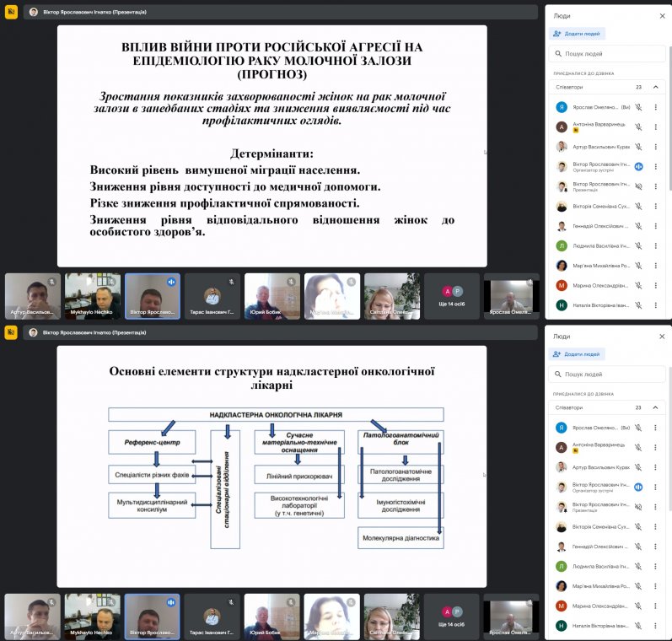Click the lower presenter label Віктор Ярославович Ігнатко (Презентація)
This screenshot has width=672, height=641.
pyautogui.click(x=94, y=332)
